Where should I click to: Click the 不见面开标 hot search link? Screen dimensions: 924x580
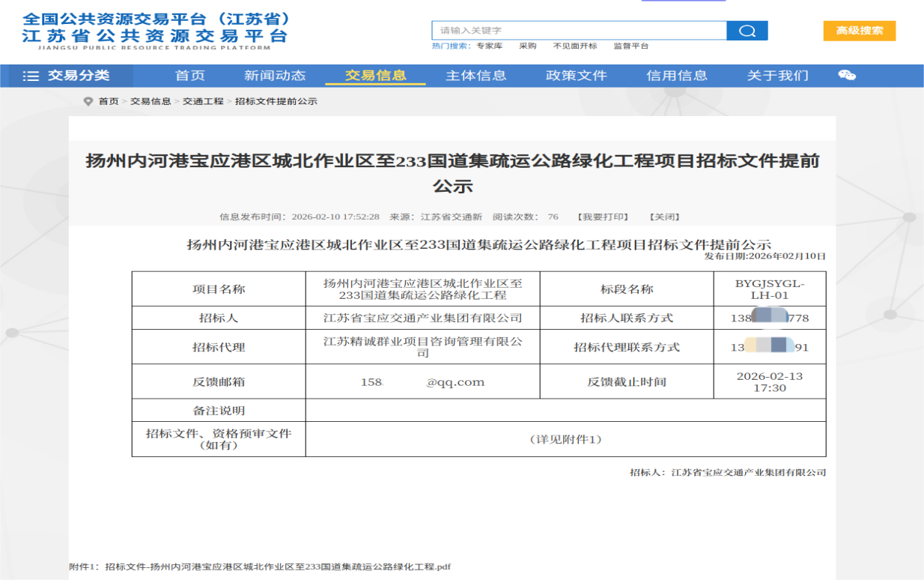pos(575,46)
